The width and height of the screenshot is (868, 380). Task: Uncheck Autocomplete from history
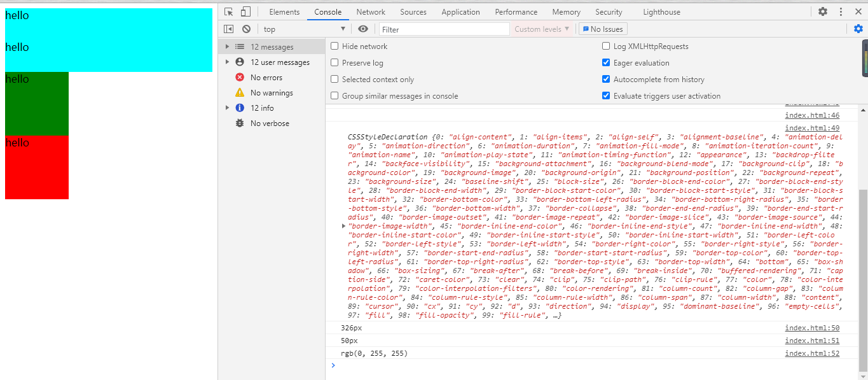coord(606,80)
